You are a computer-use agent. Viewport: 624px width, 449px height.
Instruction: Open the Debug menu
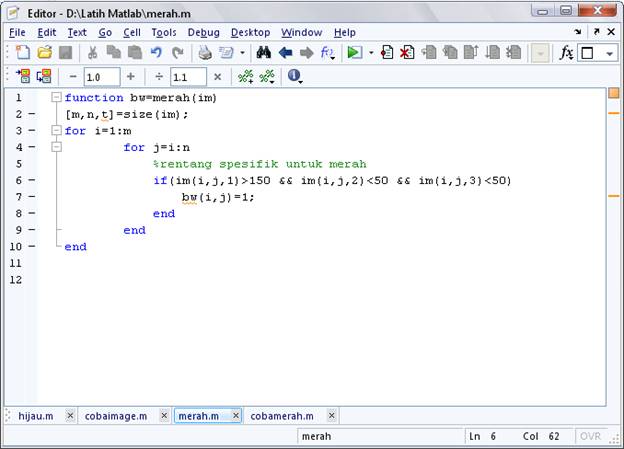point(203,32)
